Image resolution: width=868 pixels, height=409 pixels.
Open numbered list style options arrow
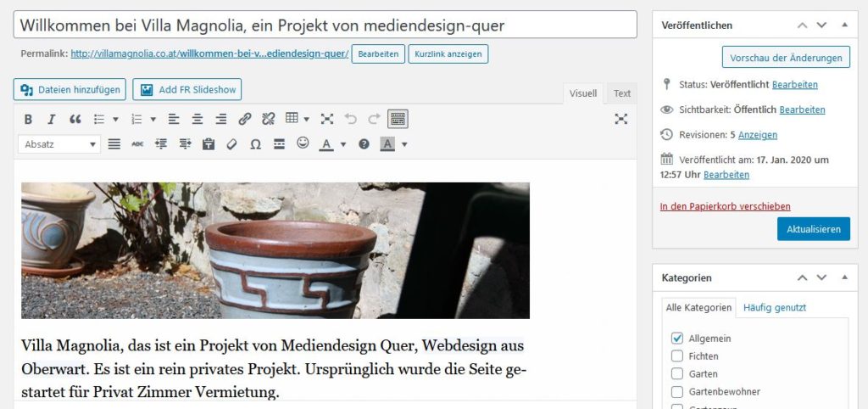[153, 119]
